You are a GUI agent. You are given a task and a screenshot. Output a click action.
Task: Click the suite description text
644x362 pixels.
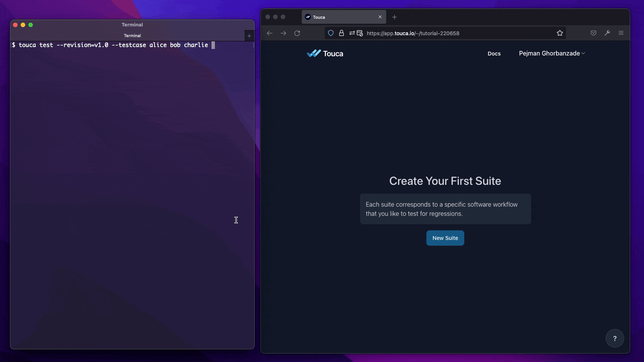click(x=442, y=209)
